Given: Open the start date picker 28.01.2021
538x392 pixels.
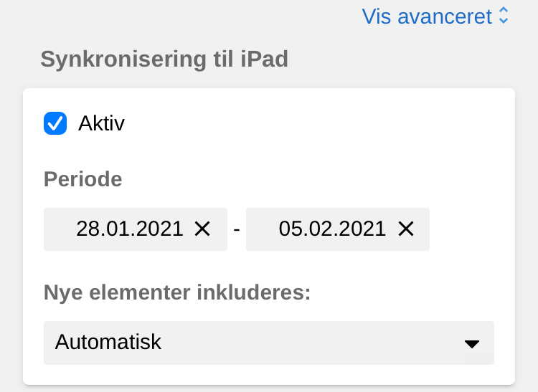Looking at the screenshot, I should coord(130,229).
